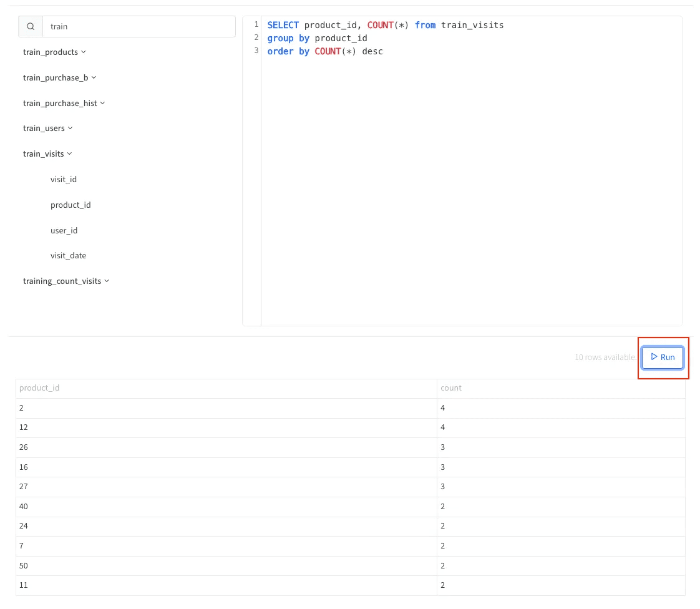Expand the train_users table chevron
The height and width of the screenshot is (609, 700).
pyautogui.click(x=70, y=128)
